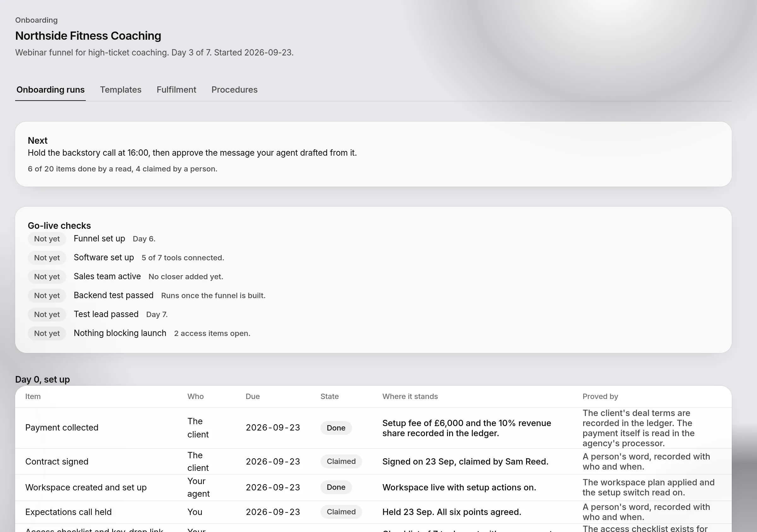Click 'No closer added yet' note
The height and width of the screenshot is (532, 757).
(186, 277)
